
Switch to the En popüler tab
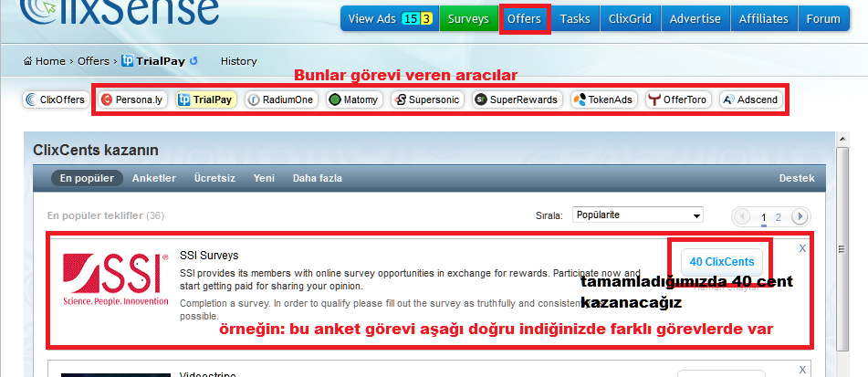(x=87, y=178)
